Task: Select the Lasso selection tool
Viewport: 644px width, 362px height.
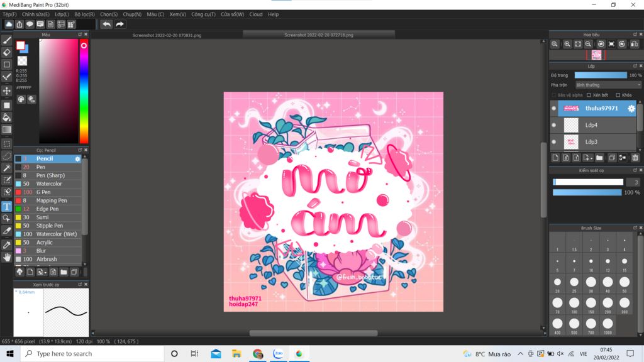Action: tap(6, 156)
